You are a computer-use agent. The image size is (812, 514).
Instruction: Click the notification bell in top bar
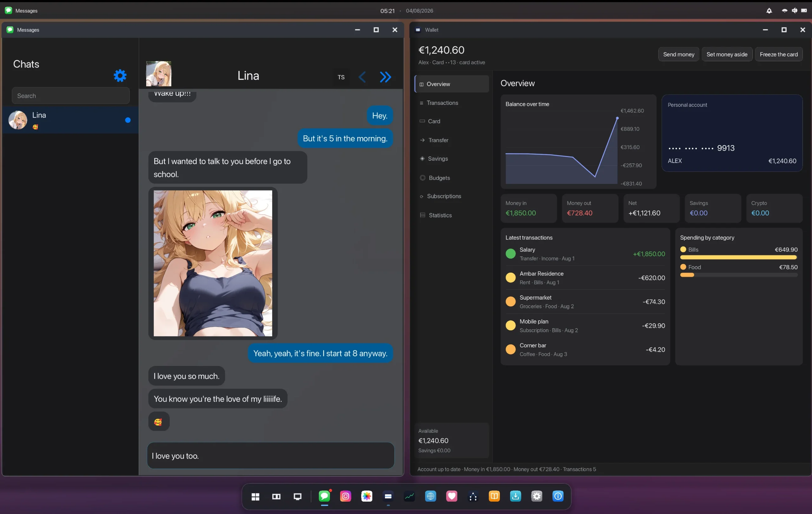pos(769,11)
